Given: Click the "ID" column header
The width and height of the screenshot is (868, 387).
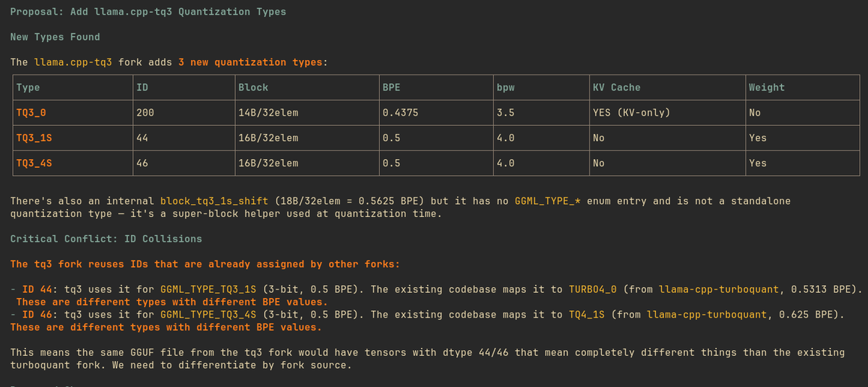Looking at the screenshot, I should point(142,88).
